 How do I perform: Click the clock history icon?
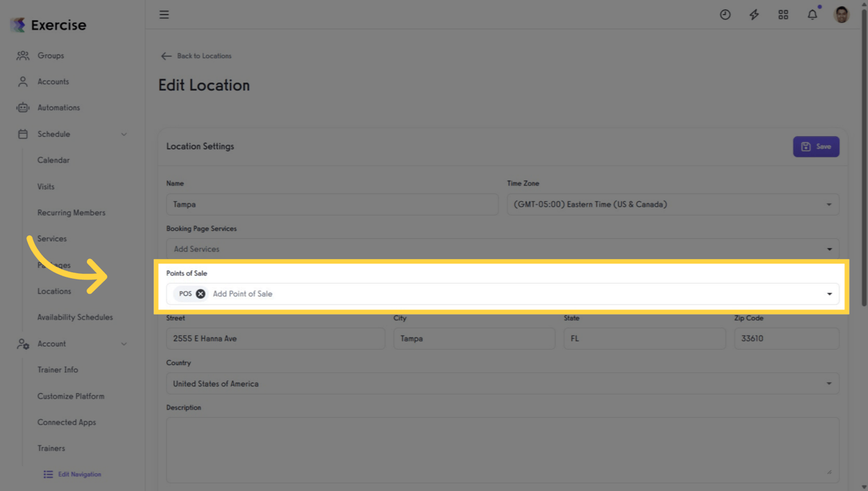click(x=725, y=15)
